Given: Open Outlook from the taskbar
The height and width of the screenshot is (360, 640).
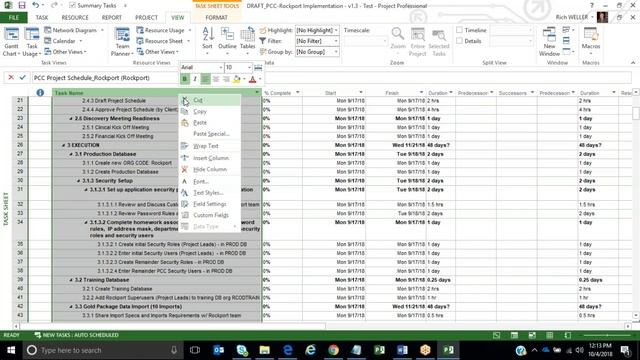Looking at the screenshot, I should (219, 350).
